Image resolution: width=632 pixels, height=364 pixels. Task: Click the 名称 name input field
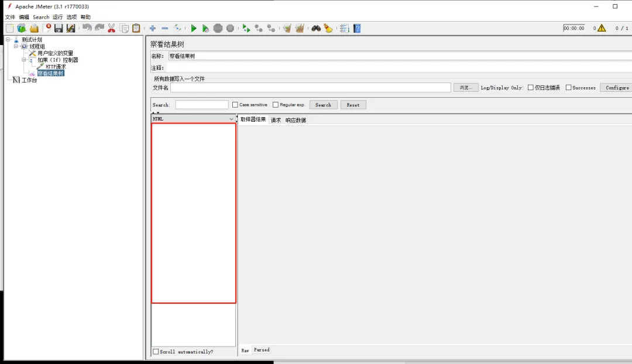pos(400,56)
